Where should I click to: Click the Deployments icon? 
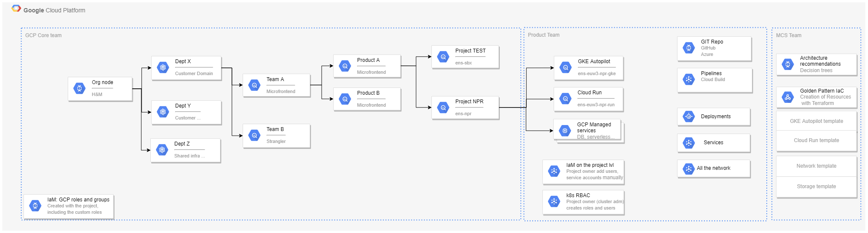pos(689,116)
